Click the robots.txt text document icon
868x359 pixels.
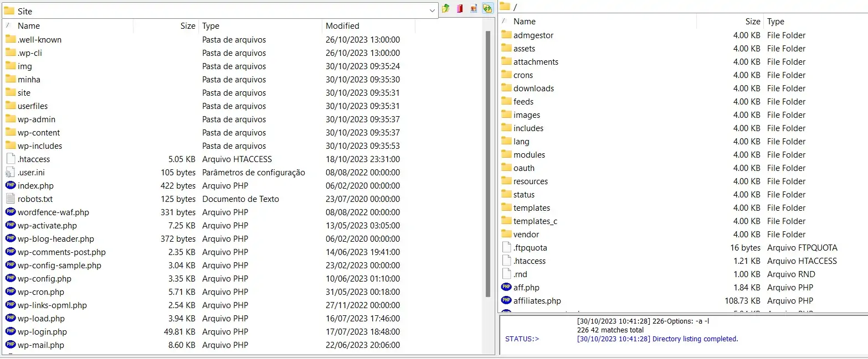click(x=11, y=199)
